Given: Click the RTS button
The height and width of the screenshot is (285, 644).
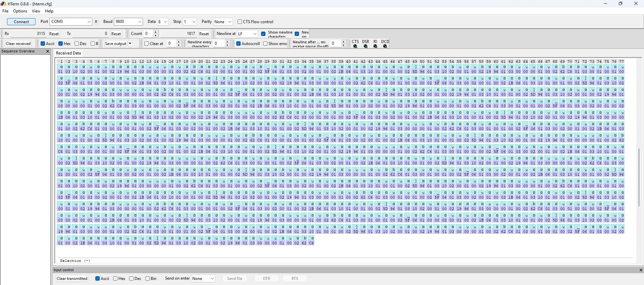Looking at the screenshot, I should point(295,279).
